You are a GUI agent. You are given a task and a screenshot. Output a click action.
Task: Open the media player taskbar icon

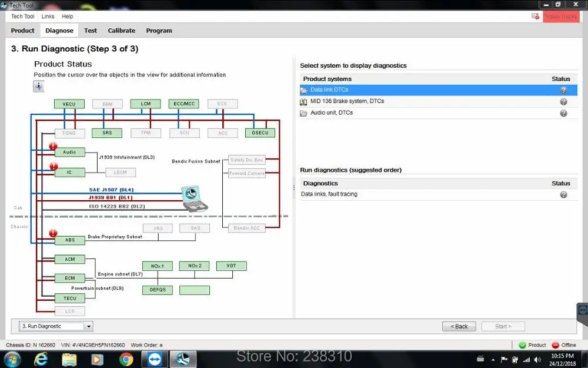(97, 359)
